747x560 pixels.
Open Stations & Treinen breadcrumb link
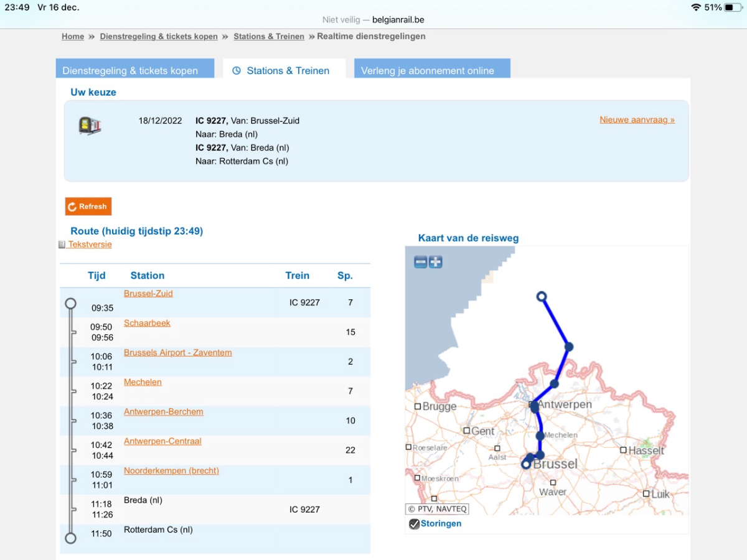tap(269, 37)
